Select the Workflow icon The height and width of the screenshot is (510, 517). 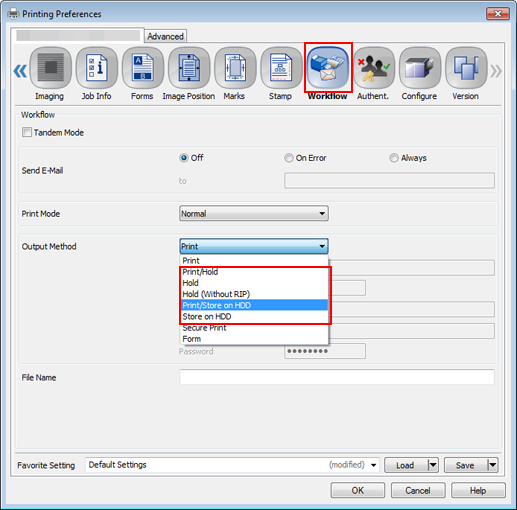(328, 68)
